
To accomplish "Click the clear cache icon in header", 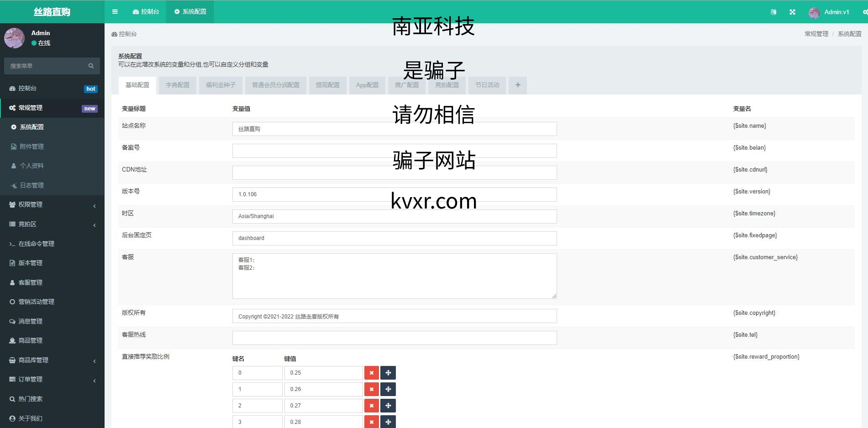I will 773,12.
